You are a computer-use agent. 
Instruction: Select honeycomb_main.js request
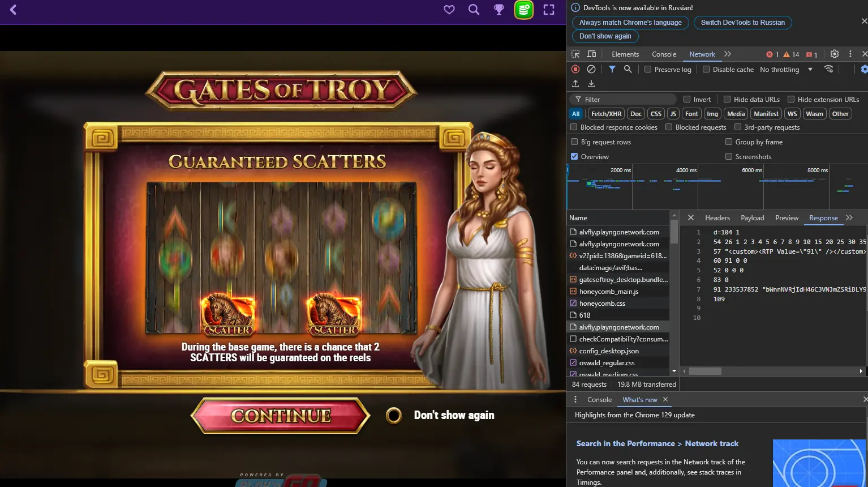click(618, 291)
